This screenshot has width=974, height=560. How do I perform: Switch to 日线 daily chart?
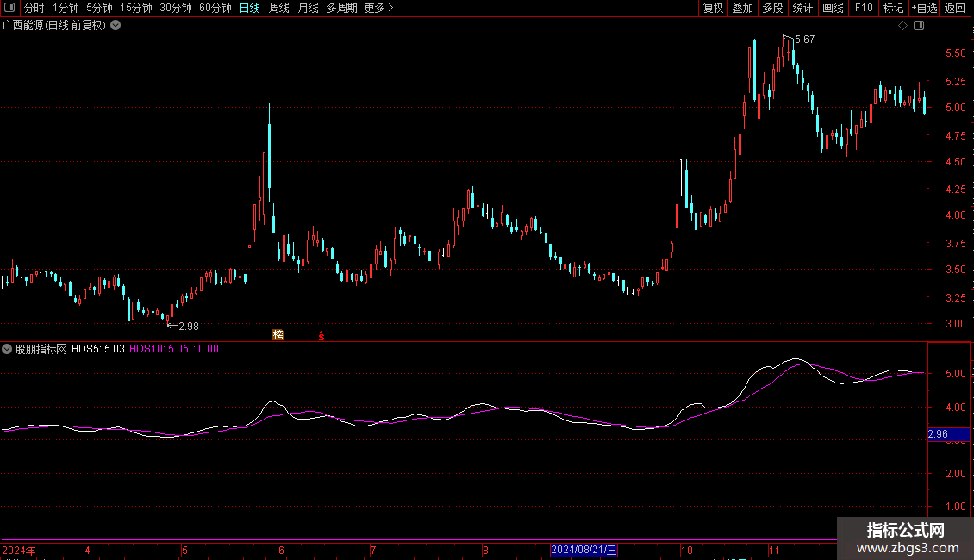pyautogui.click(x=250, y=8)
